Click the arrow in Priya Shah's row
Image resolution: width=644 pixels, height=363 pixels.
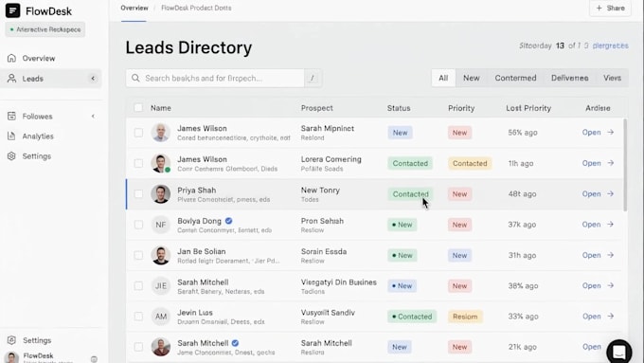tap(611, 193)
